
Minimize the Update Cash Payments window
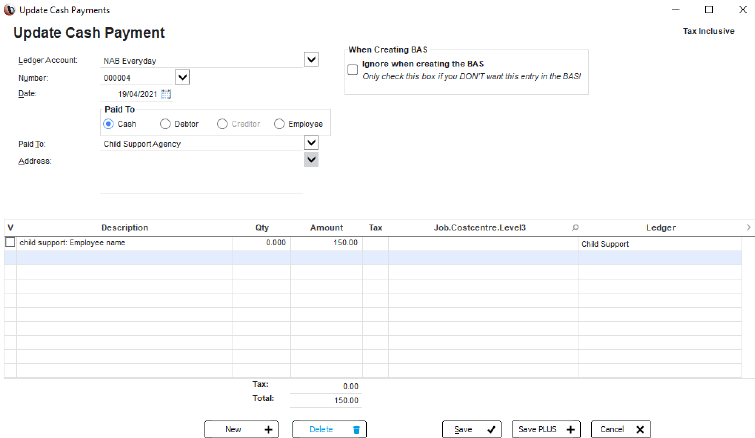pyautogui.click(x=676, y=9)
